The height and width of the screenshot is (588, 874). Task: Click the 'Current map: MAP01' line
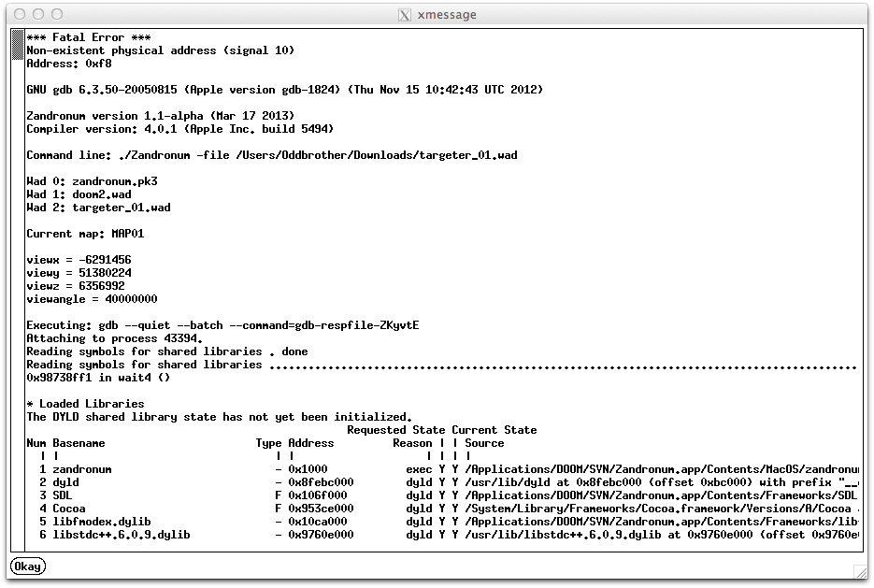click(x=85, y=234)
